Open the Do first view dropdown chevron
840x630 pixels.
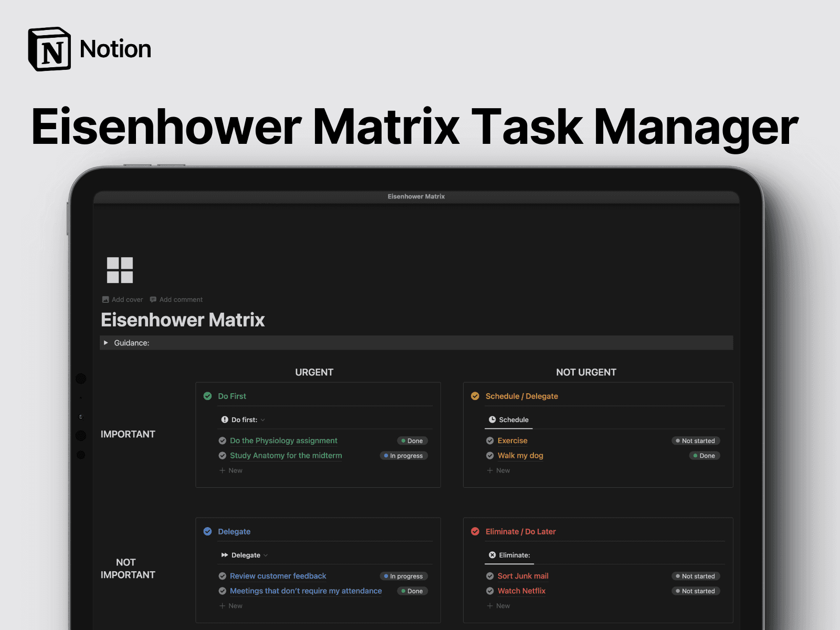(x=263, y=420)
